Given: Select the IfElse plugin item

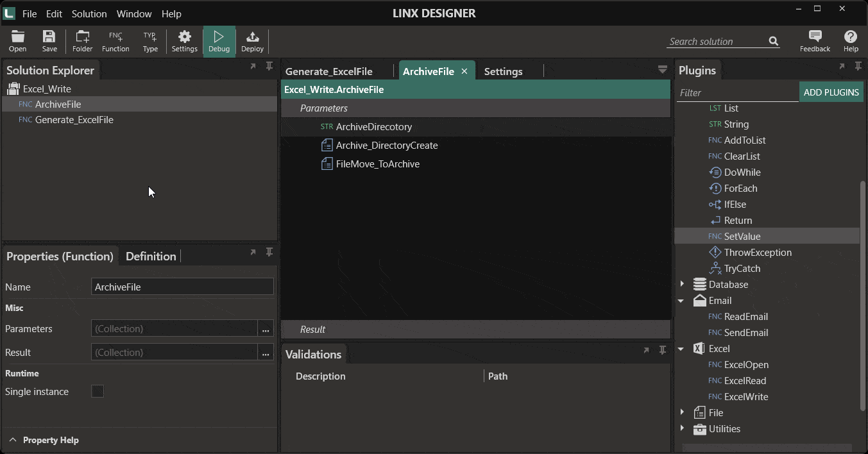Looking at the screenshot, I should 735,205.
